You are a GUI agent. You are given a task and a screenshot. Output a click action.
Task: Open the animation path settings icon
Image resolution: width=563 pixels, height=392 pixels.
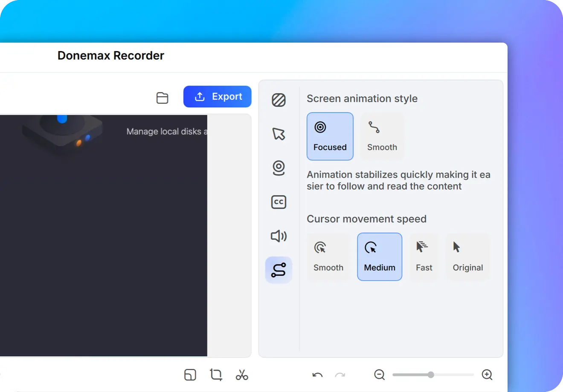(x=279, y=270)
